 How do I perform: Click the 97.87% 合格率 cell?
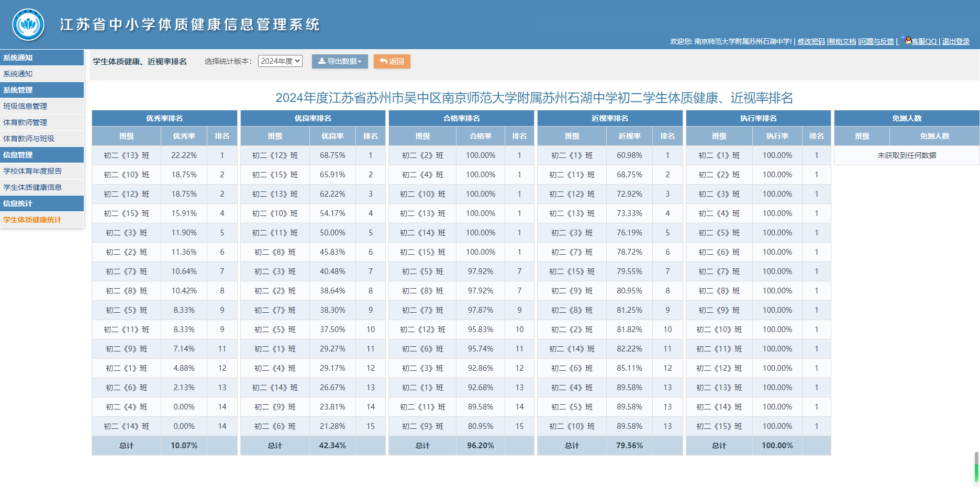(x=481, y=310)
